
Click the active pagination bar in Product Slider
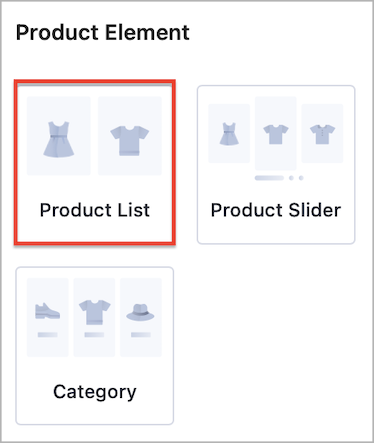coord(269,178)
